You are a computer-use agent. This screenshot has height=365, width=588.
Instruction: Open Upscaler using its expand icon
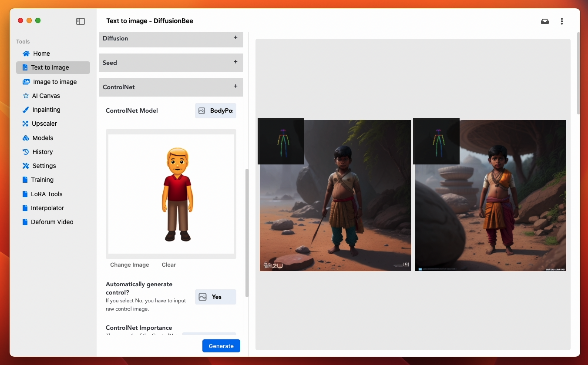click(x=25, y=124)
